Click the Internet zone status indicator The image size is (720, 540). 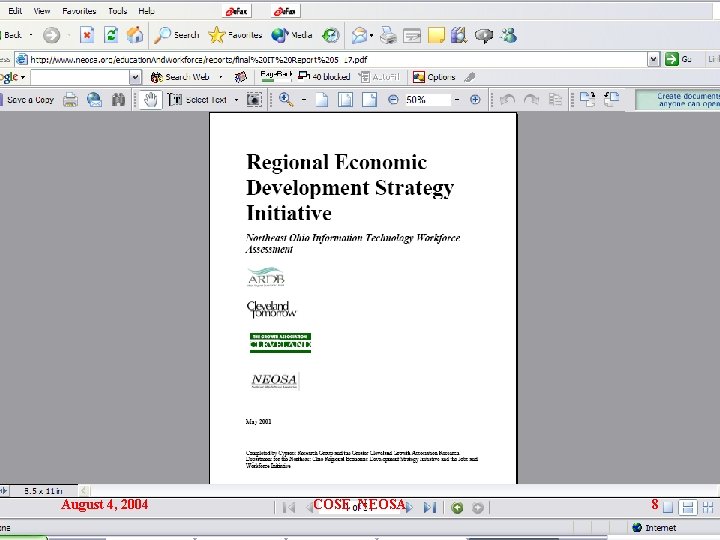pyautogui.click(x=654, y=528)
